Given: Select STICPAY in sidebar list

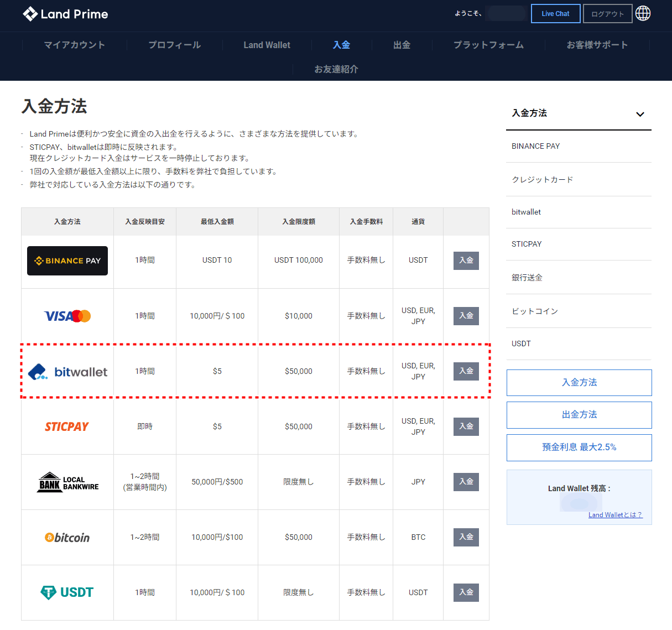Looking at the screenshot, I should [579, 244].
